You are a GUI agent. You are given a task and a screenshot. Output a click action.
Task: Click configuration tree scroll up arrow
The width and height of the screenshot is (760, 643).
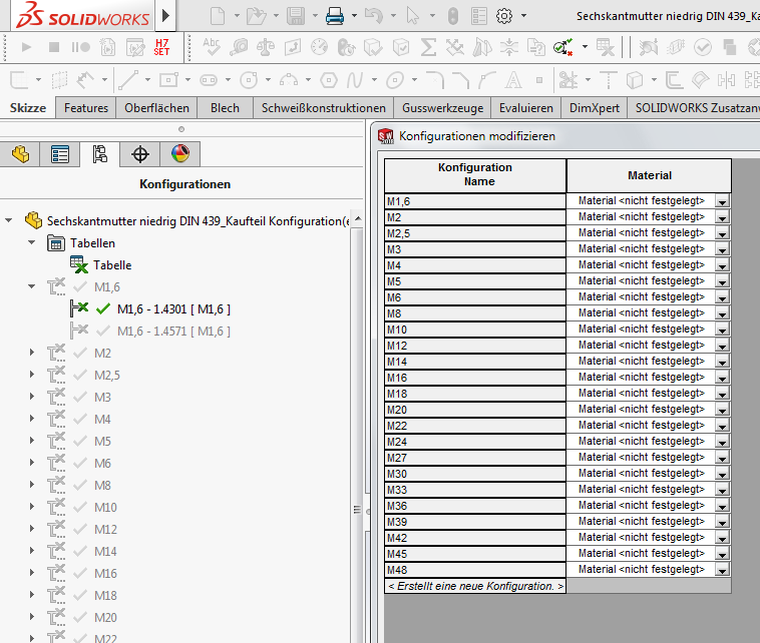(x=358, y=219)
